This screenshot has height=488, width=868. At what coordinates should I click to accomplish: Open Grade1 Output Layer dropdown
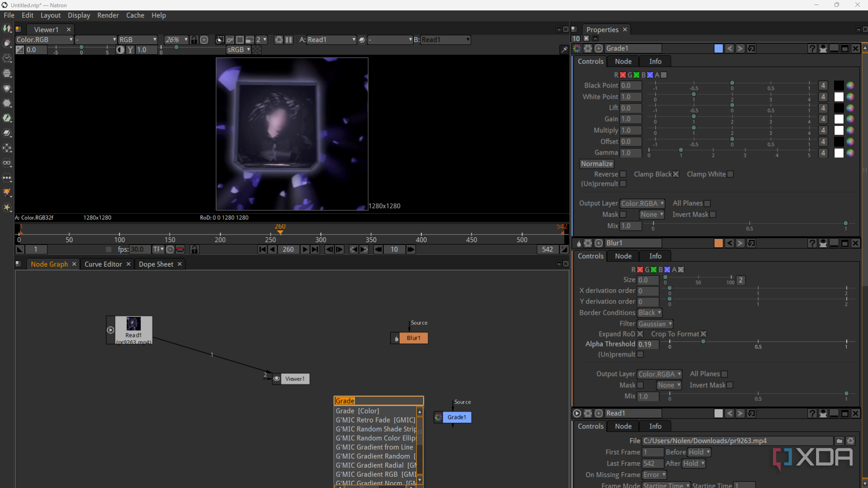click(x=642, y=203)
